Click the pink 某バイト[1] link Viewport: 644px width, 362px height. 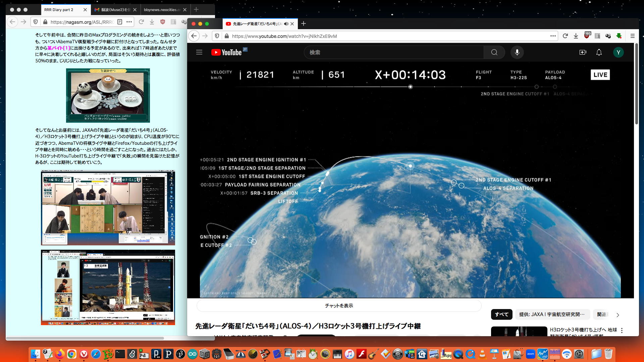coord(59,48)
